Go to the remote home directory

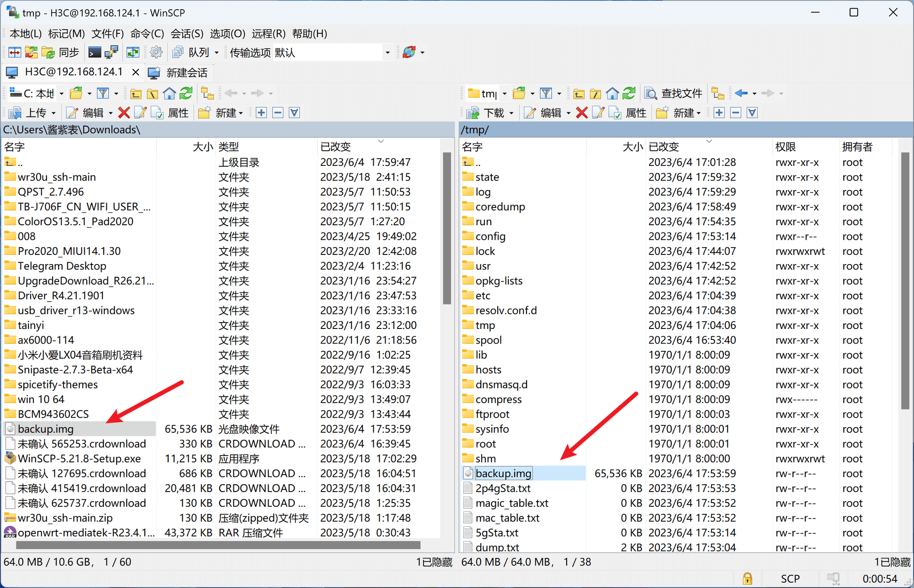tap(612, 93)
